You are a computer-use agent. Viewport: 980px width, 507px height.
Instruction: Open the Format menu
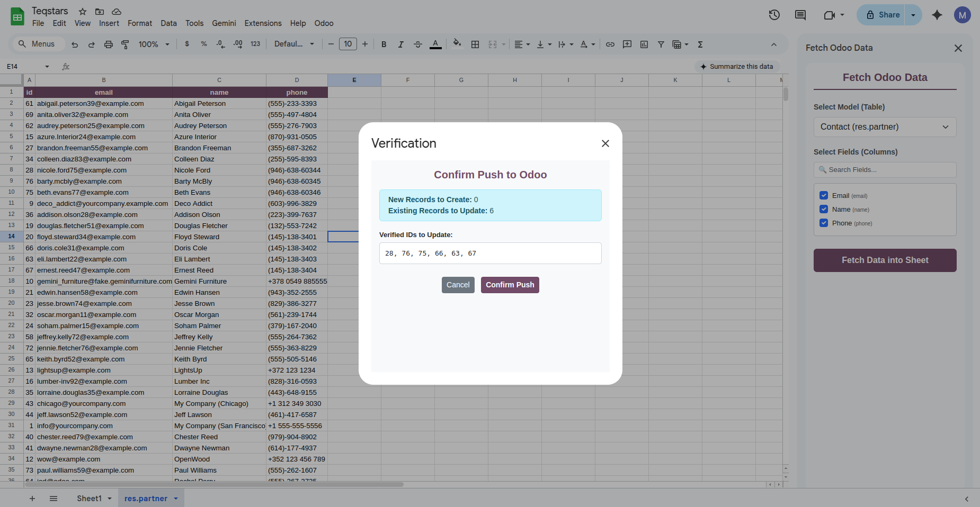point(140,23)
